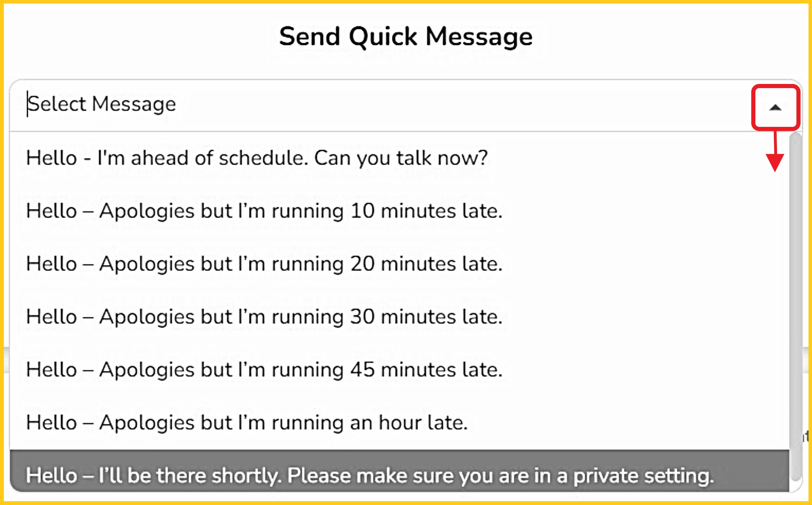Choose the apology for a 10 minute delay
This screenshot has width=812, height=505.
(x=264, y=211)
